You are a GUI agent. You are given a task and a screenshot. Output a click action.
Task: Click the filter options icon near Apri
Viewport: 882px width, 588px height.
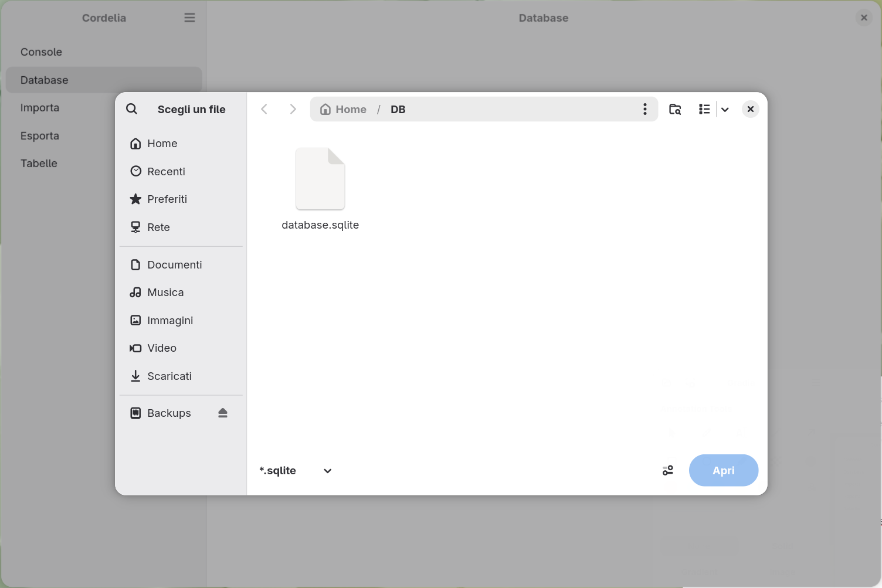668,471
